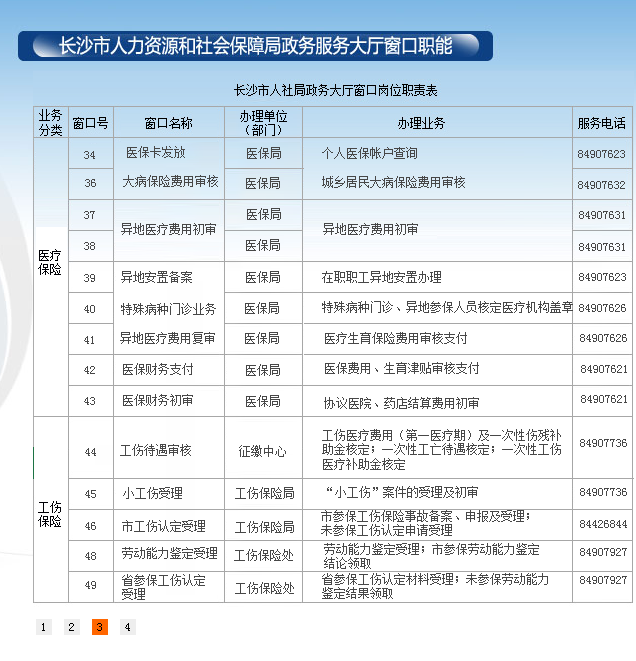This screenshot has width=636, height=661.
Task: Click the 窗口号 column header
Action: point(90,122)
